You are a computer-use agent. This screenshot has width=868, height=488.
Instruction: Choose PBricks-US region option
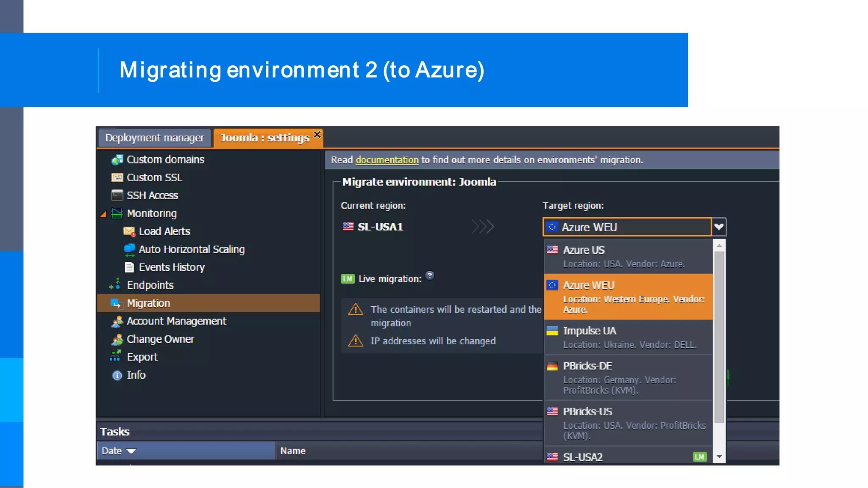click(x=629, y=423)
